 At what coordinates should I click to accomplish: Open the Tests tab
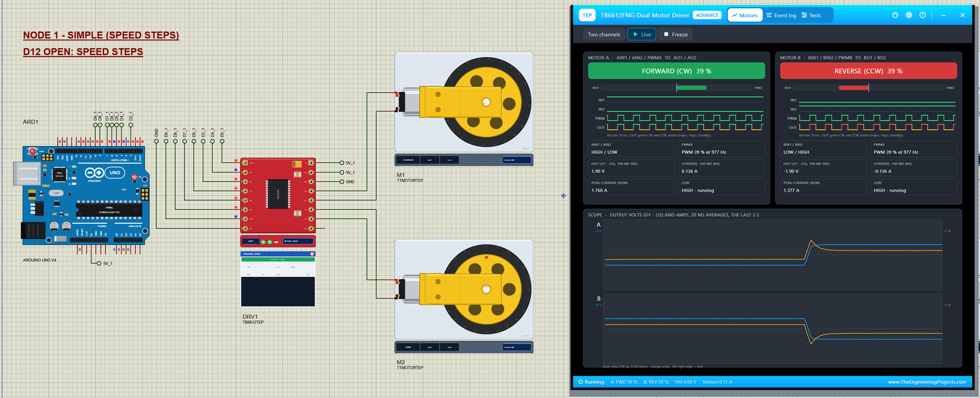pos(811,15)
